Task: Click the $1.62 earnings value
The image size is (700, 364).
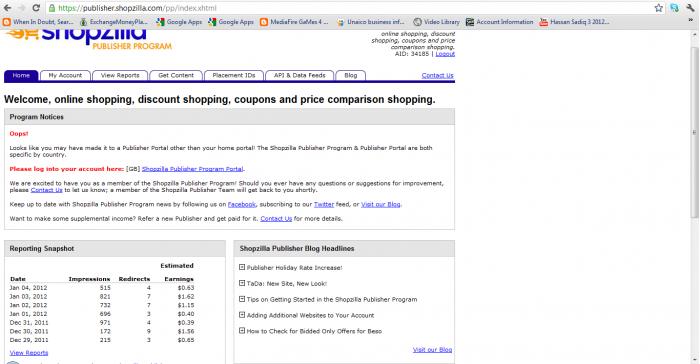Action: click(186, 296)
